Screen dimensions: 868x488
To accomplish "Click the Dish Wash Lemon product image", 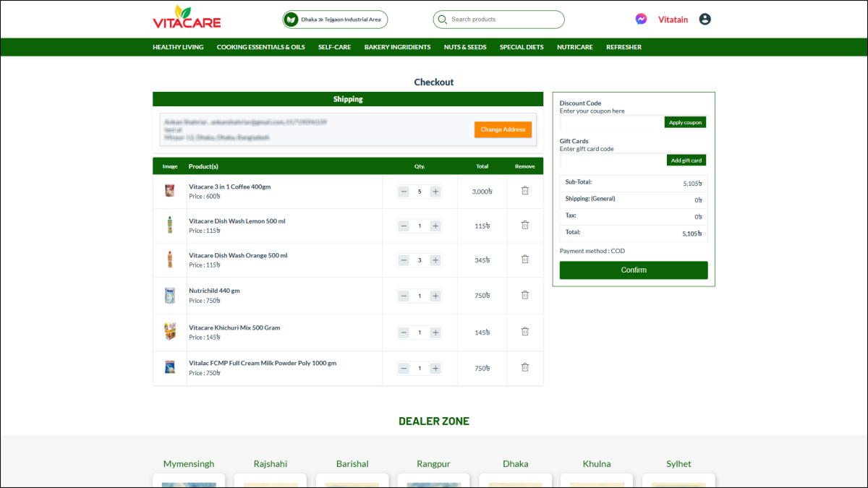I will click(x=170, y=225).
